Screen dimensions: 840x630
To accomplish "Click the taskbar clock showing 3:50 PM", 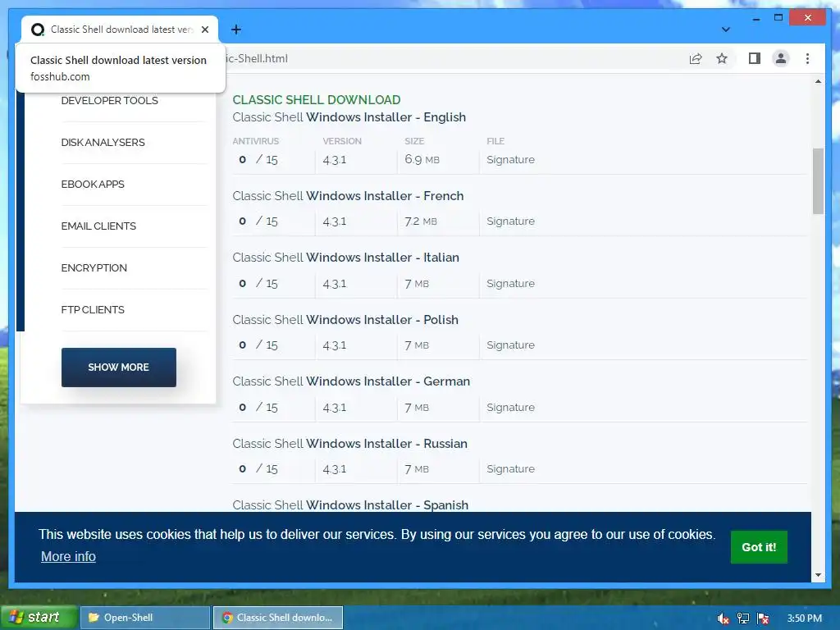I will 805,619.
